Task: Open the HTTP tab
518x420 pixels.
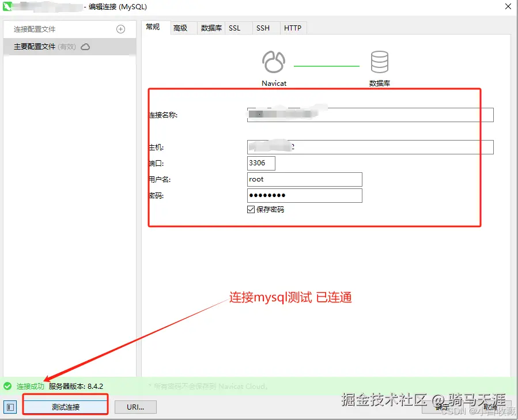Action: click(293, 28)
